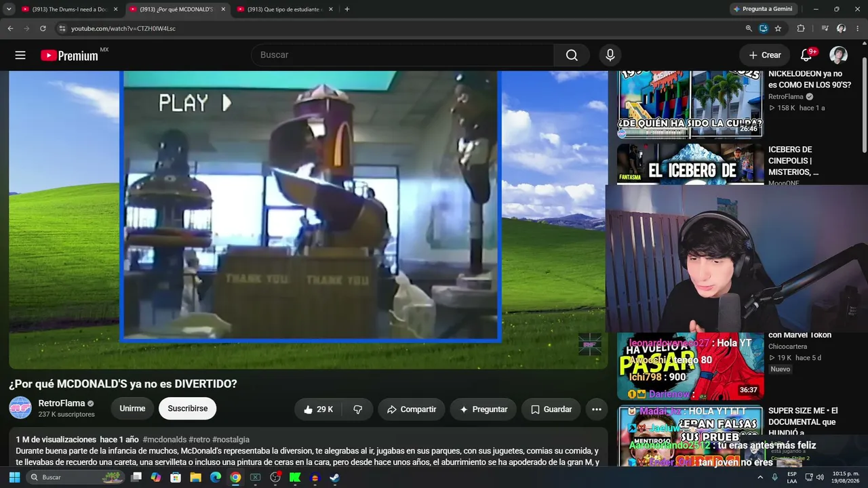Open media controls icon in Chrome toolbar
This screenshot has width=868, height=488.
point(825,28)
